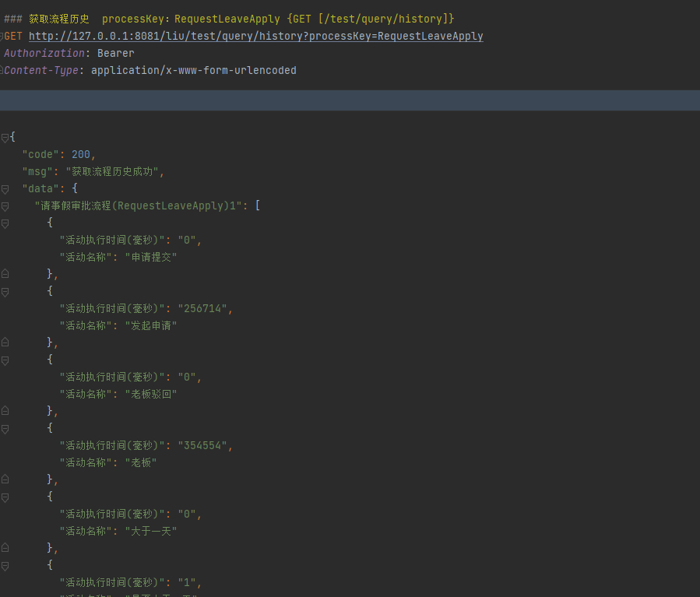Fold the object containing "大于一天" at its opening brace
Image resolution: width=700 pixels, height=597 pixels.
(x=5, y=497)
